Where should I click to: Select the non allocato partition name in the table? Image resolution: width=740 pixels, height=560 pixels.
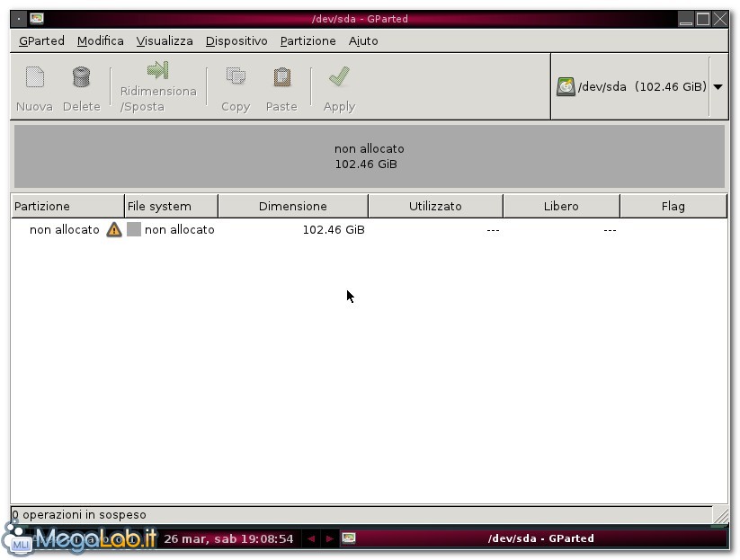tap(64, 230)
